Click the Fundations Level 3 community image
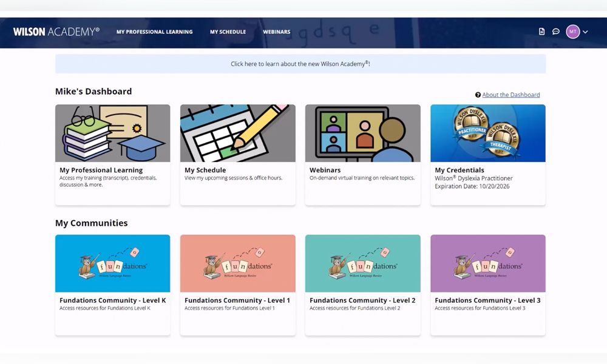 coord(488,263)
